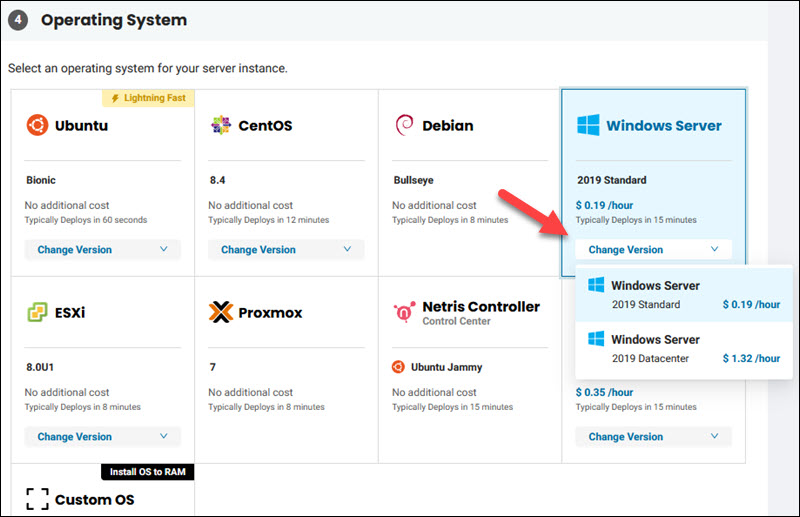Viewport: 800px width, 517px height.
Task: Click the Windows Server card title
Action: pos(664,126)
